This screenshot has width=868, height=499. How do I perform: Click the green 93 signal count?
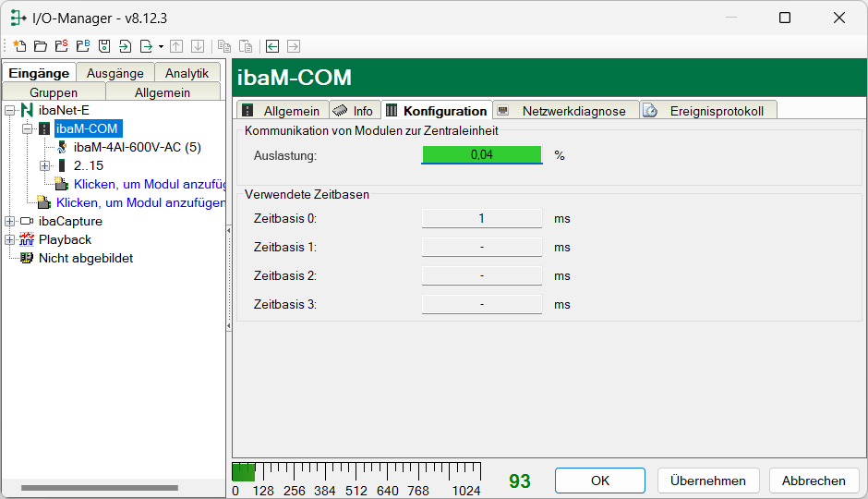coord(519,481)
